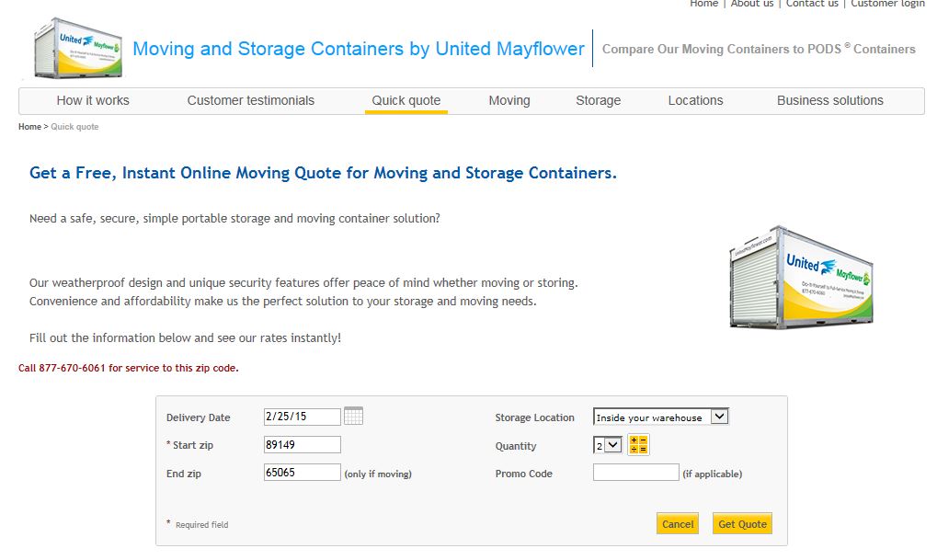
Task: Open the About us link
Action: (x=752, y=4)
